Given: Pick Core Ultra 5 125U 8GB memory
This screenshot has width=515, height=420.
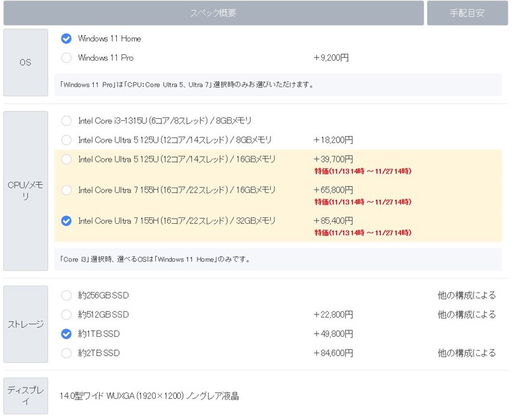Looking at the screenshot, I should [x=66, y=140].
